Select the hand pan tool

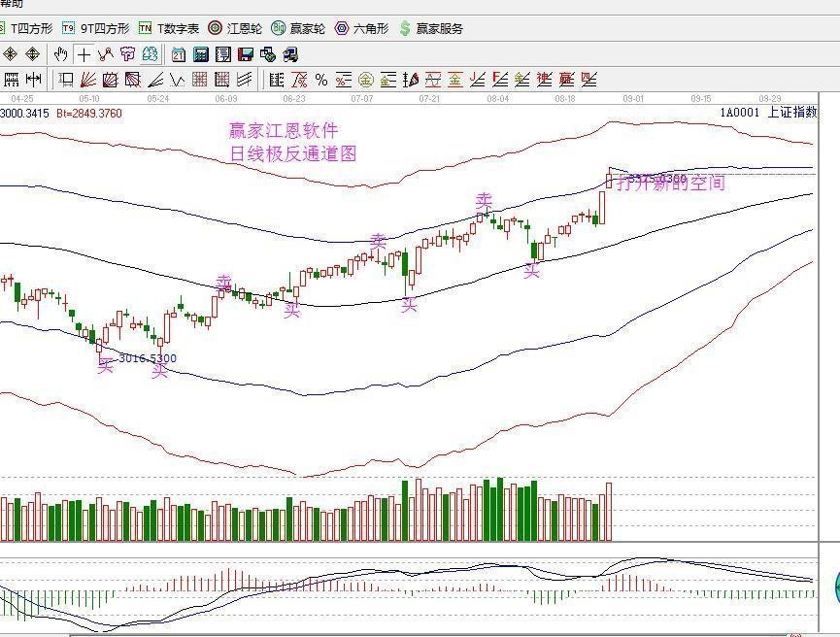pyautogui.click(x=61, y=54)
